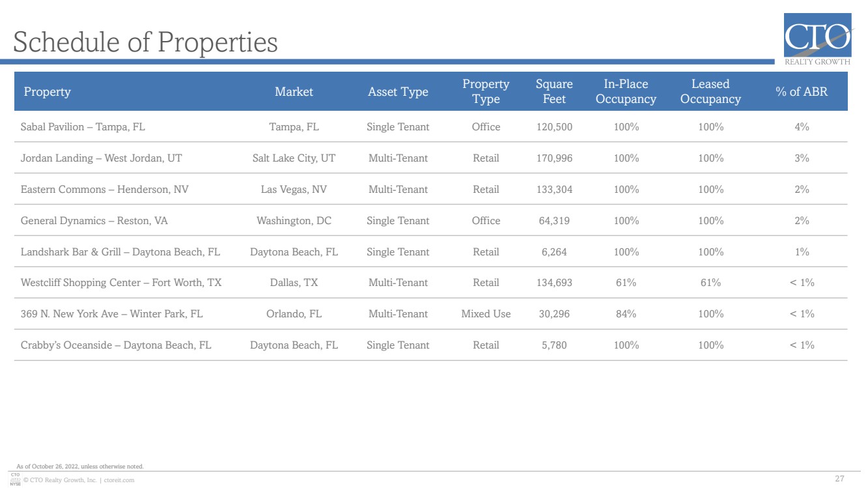Click the 30,296 square feet value

click(554, 314)
